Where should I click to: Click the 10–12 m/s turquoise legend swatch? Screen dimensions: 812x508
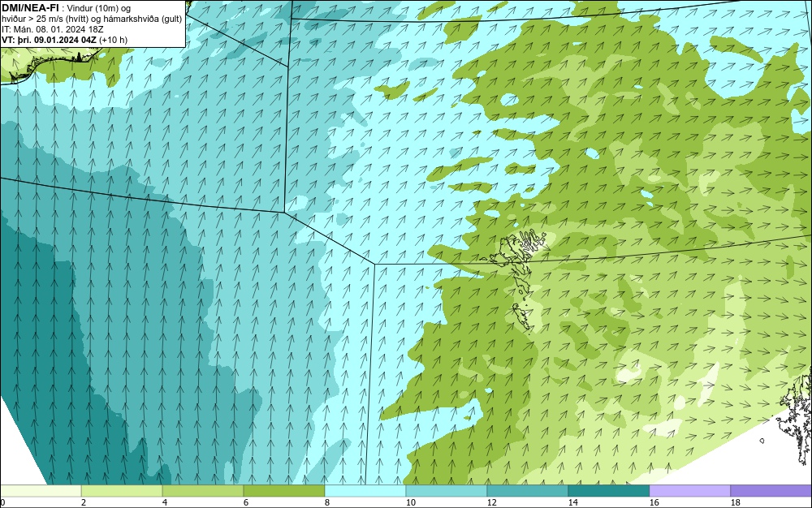point(447,490)
